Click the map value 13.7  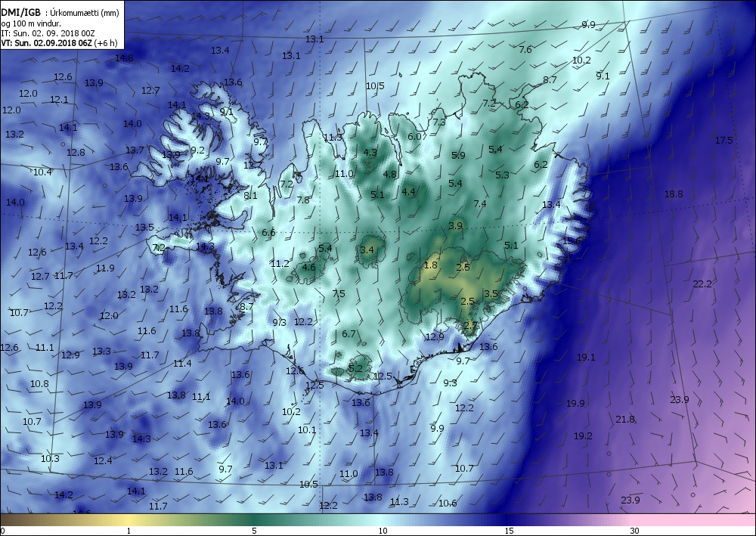coord(135,150)
